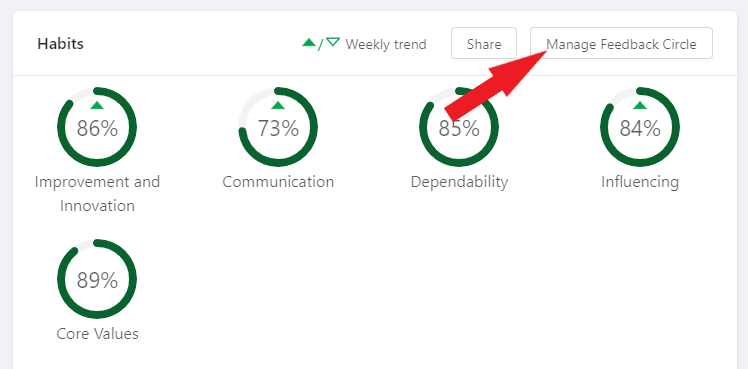Screen dimensions: 748x369
Task: Open the 84% Influencing progress gauge
Action: tap(640, 127)
